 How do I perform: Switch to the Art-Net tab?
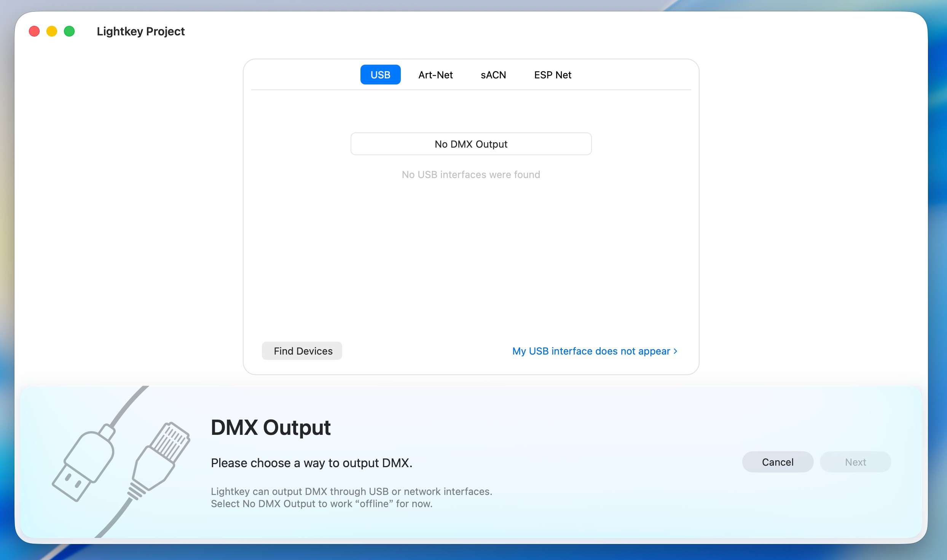tap(435, 75)
